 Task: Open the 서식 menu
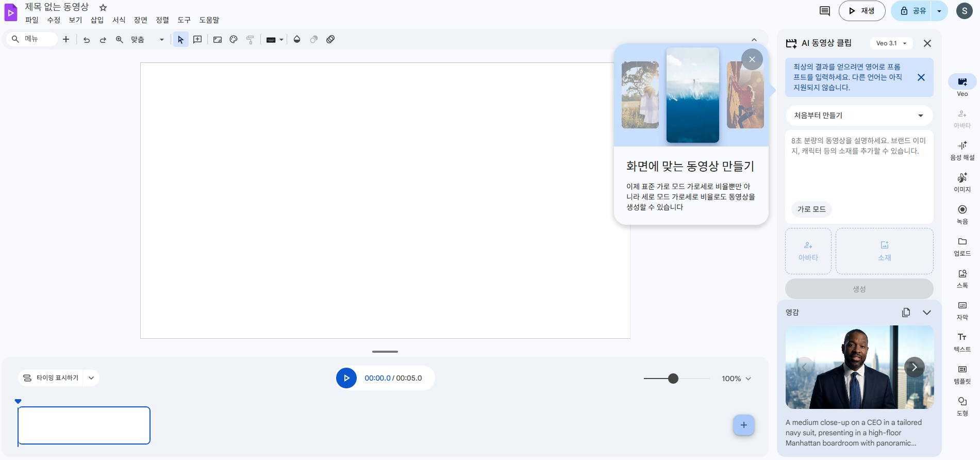(x=119, y=20)
